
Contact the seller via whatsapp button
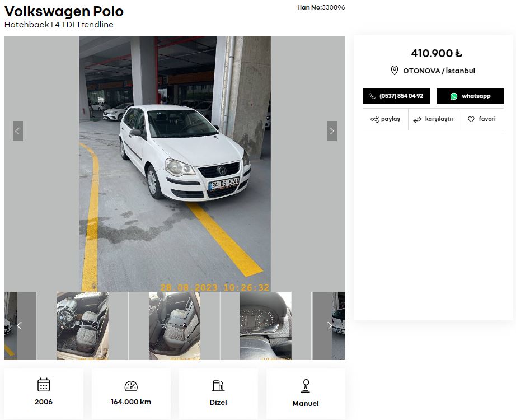pyautogui.click(x=470, y=96)
